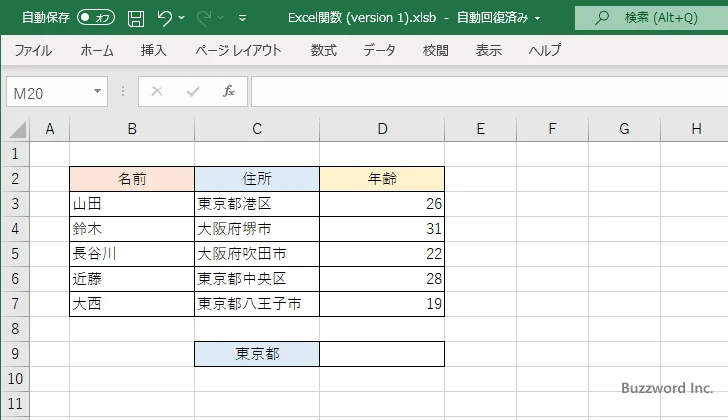Select cell containing 山田
The width and height of the screenshot is (728, 420).
tap(132, 204)
